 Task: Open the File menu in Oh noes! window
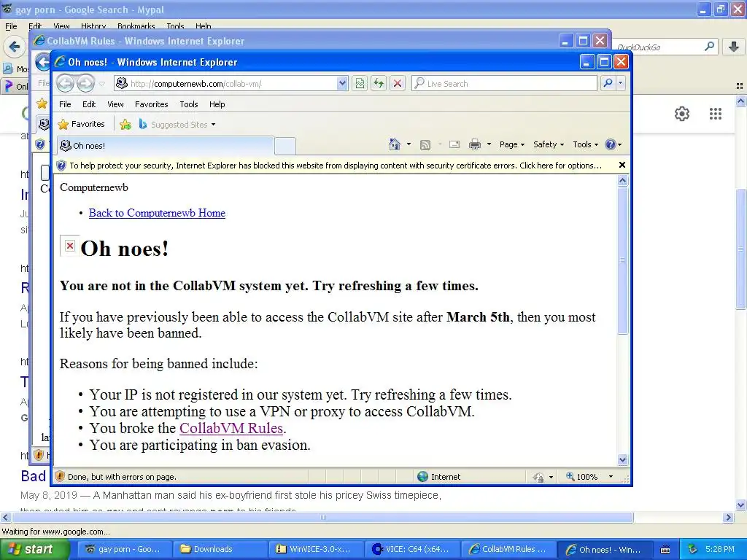click(x=65, y=104)
